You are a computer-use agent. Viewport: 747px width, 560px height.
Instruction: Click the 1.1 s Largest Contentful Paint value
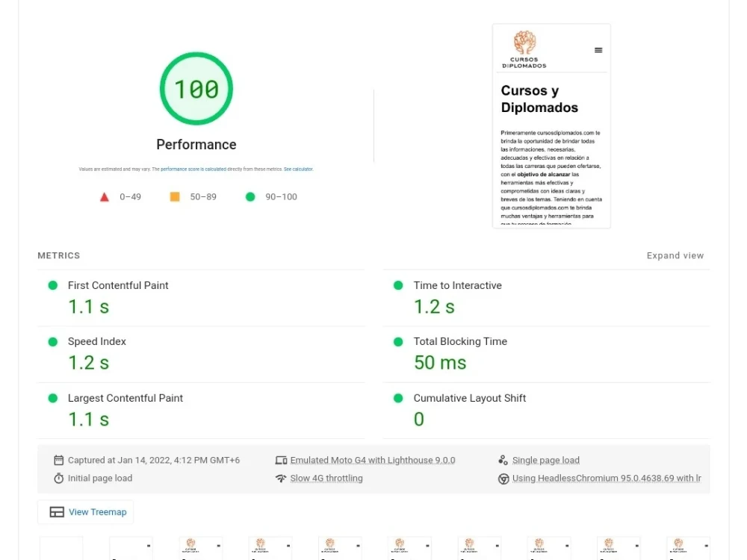pos(89,420)
